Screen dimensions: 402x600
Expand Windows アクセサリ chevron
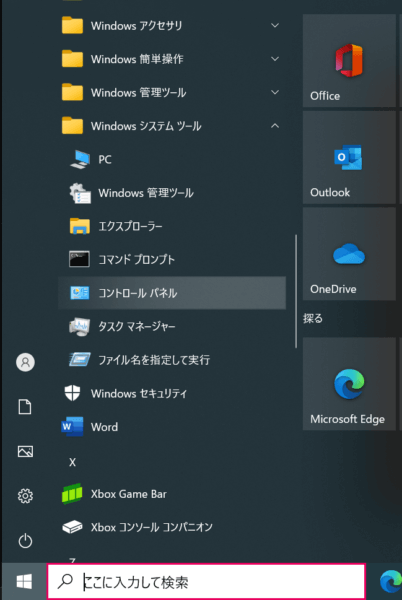click(275, 26)
